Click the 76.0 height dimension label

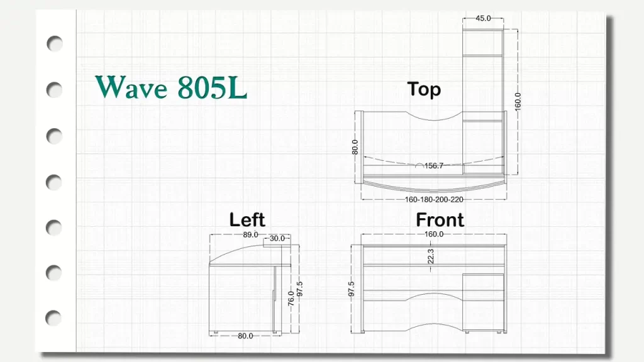[x=291, y=299]
